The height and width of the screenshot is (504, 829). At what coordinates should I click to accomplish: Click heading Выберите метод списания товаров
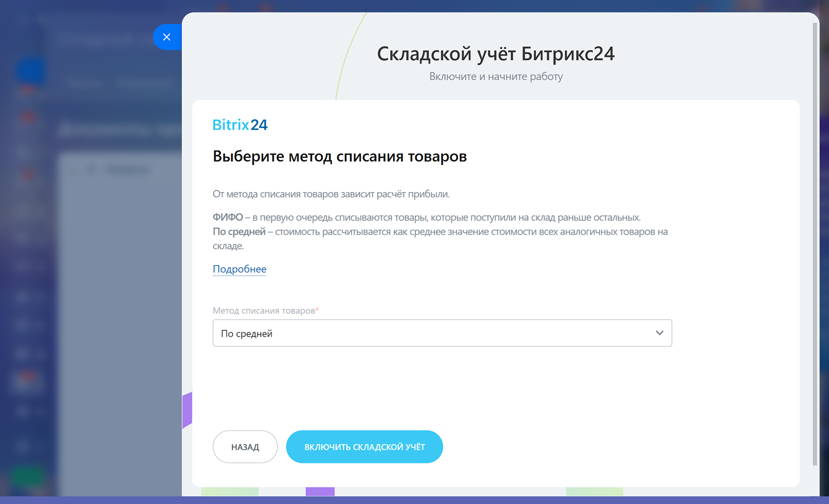click(x=339, y=156)
